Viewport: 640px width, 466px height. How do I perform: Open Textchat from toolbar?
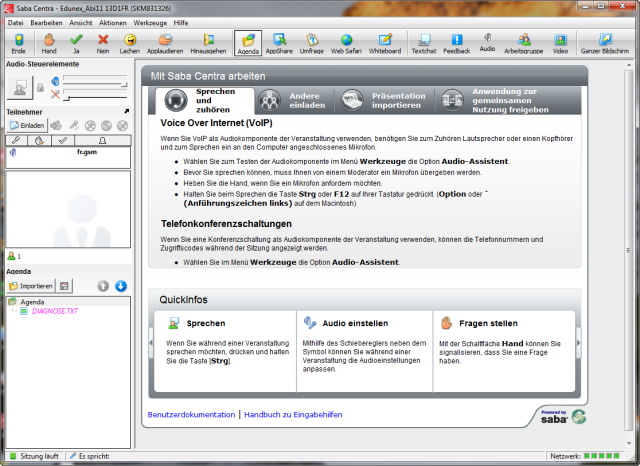tap(424, 44)
